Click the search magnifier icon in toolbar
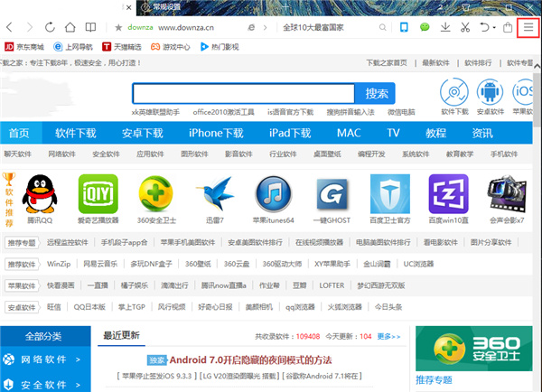542x392 pixels. pyautogui.click(x=382, y=27)
